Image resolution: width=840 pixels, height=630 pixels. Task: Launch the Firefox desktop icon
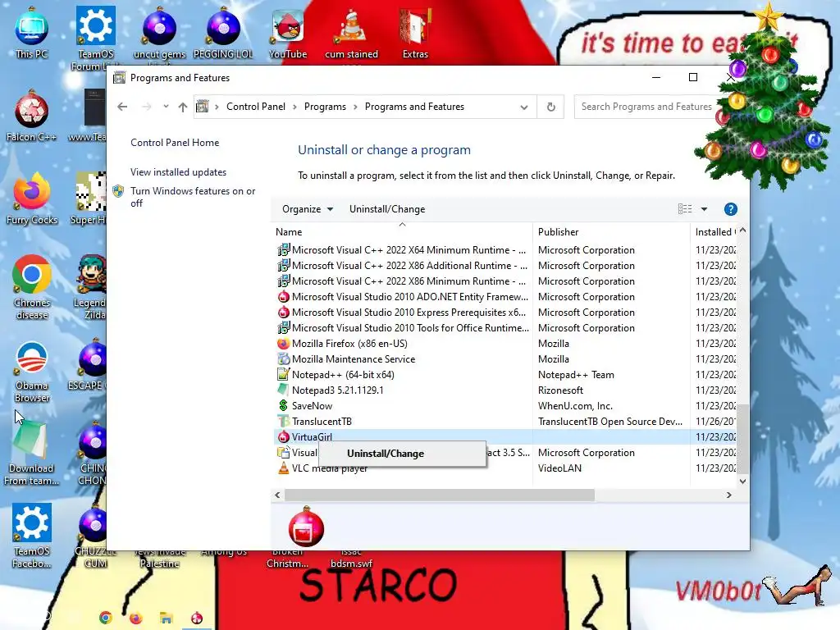(32, 199)
